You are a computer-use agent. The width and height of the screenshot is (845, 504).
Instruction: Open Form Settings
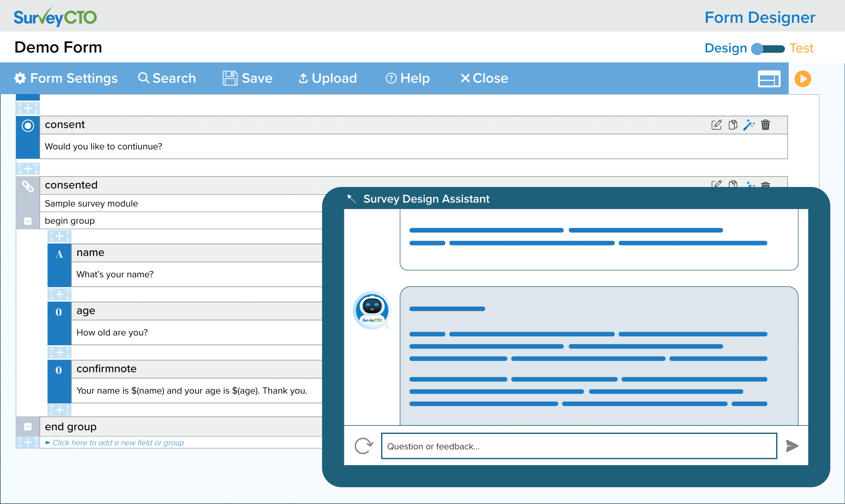coord(66,78)
